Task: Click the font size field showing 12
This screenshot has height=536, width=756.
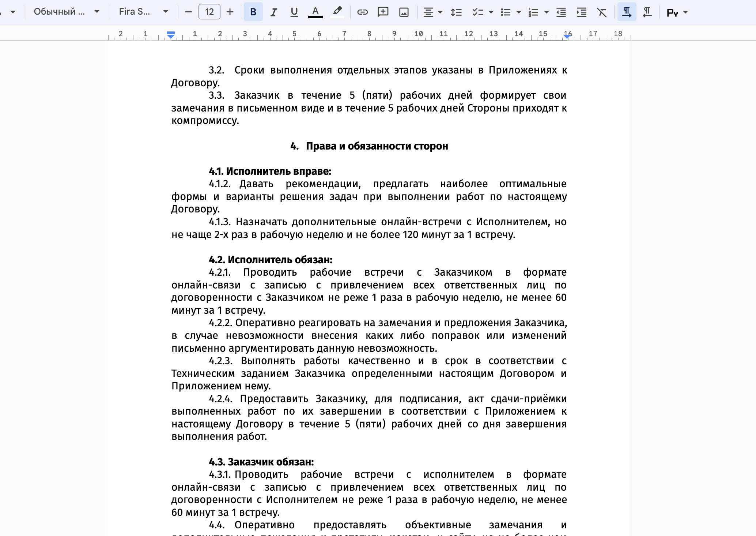Action: click(209, 12)
